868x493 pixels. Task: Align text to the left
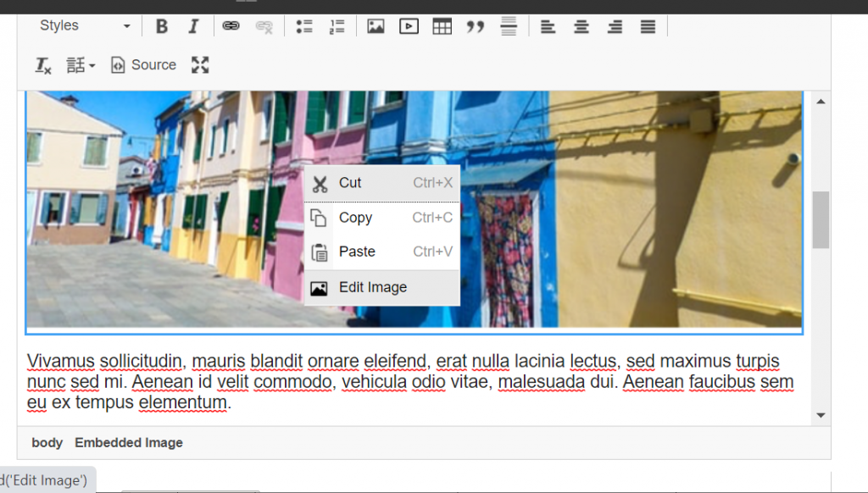click(548, 26)
